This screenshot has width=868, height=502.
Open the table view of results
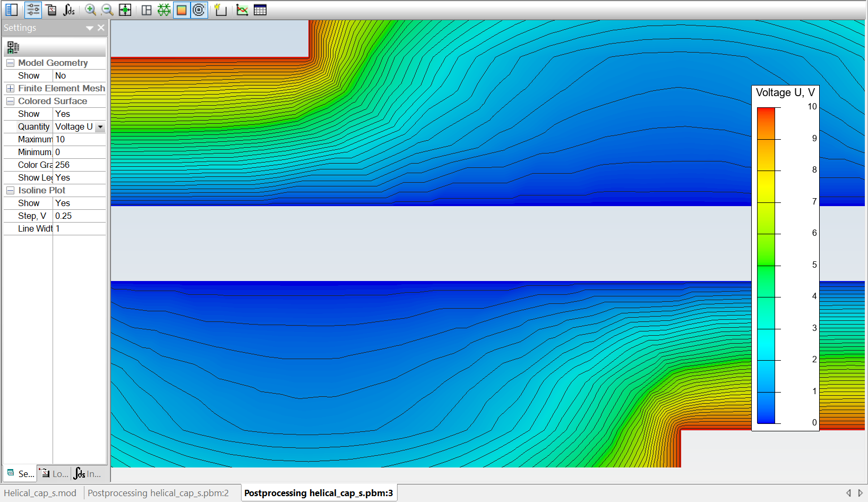pos(260,10)
